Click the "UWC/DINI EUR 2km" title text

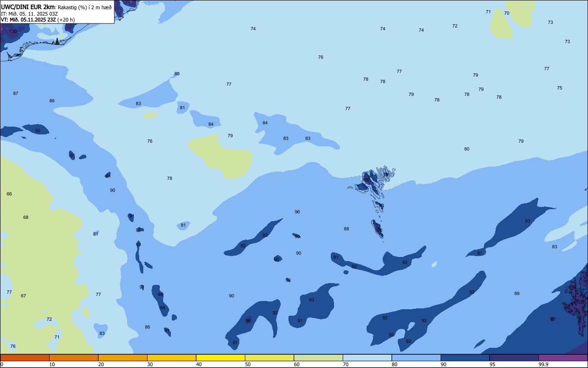pyautogui.click(x=28, y=6)
